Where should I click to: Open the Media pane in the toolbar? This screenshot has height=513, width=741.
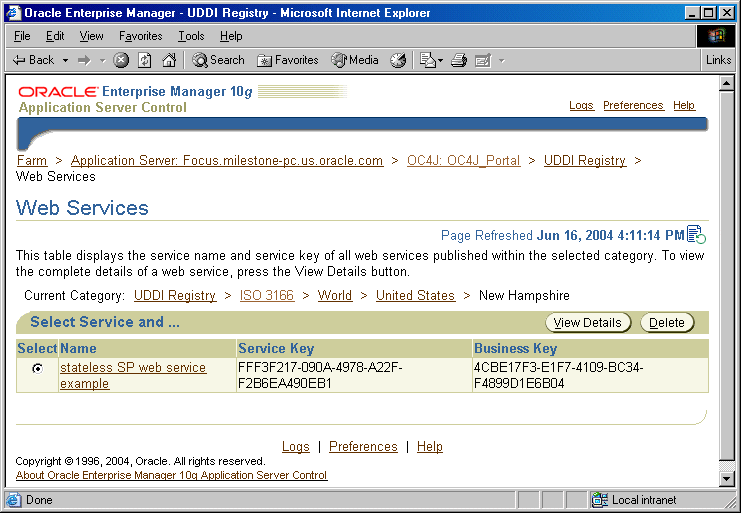354,60
